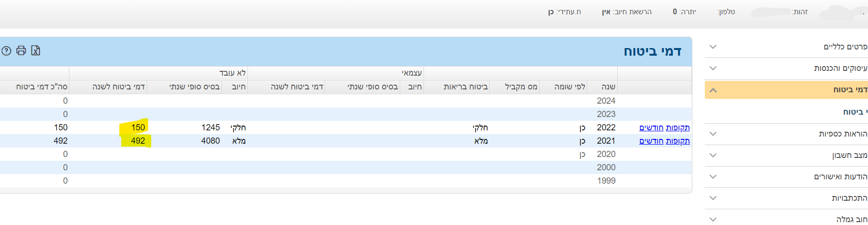Click the ח.עתידי status in top bar
The image size is (868, 225).
point(564,12)
